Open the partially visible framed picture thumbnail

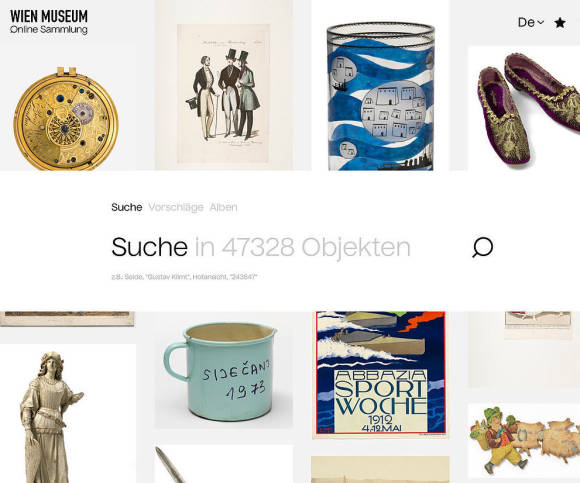point(67,319)
